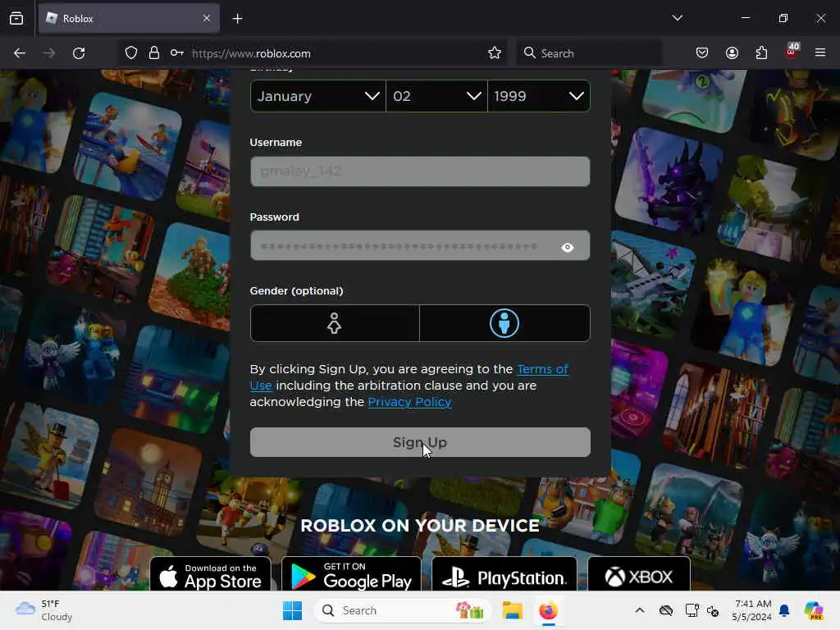View site security padlock information

tap(154, 53)
